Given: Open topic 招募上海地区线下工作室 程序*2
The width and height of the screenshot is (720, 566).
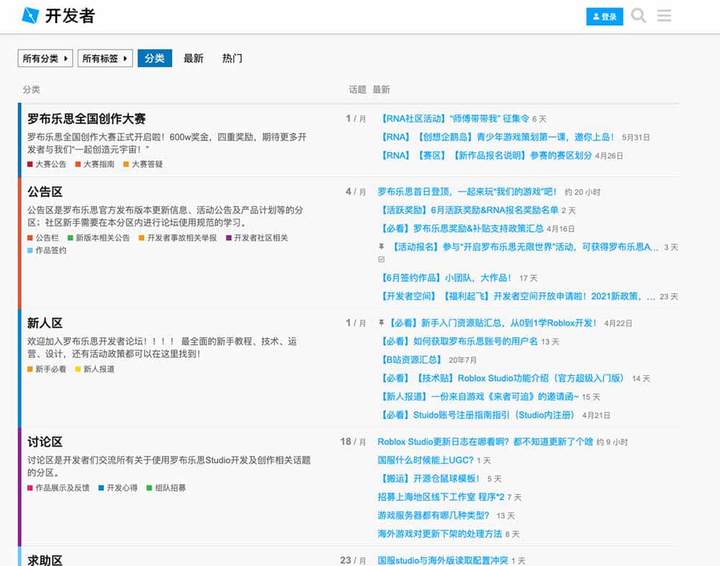Looking at the screenshot, I should [x=441, y=497].
